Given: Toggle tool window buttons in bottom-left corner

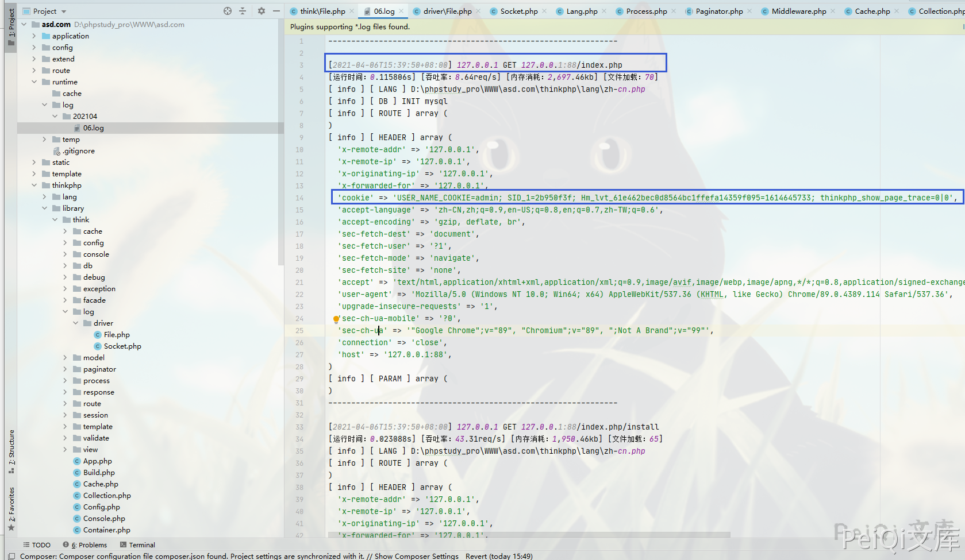Looking at the screenshot, I should point(11,556).
